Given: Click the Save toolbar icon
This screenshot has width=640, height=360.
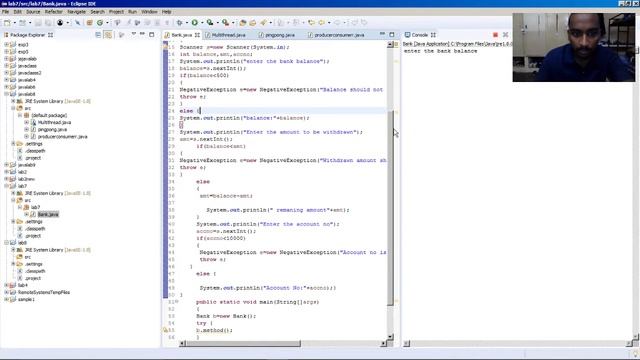Looking at the screenshot, I should point(38,23).
